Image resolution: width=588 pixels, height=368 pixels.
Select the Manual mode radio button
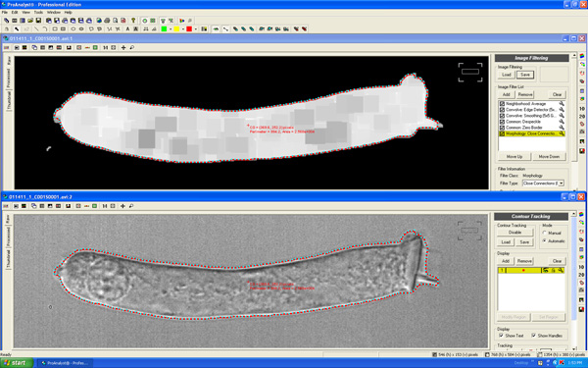pos(544,233)
